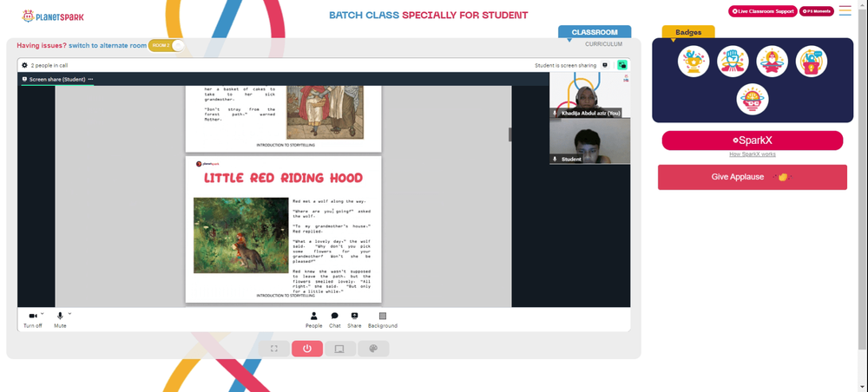868x392 pixels.
Task: Select the Badges tab
Action: pyautogui.click(x=688, y=32)
